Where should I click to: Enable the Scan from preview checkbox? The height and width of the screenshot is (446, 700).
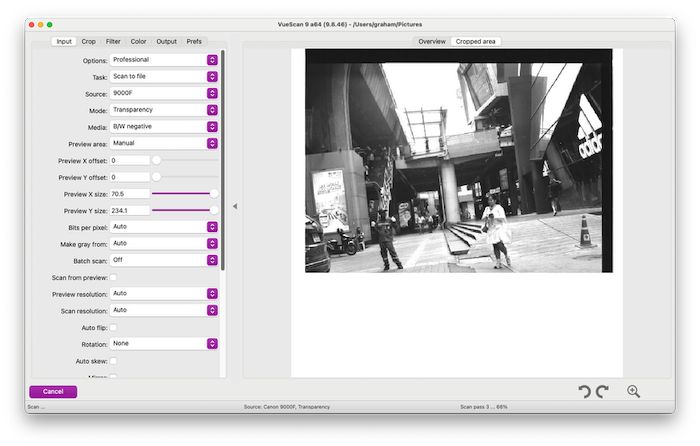(113, 277)
